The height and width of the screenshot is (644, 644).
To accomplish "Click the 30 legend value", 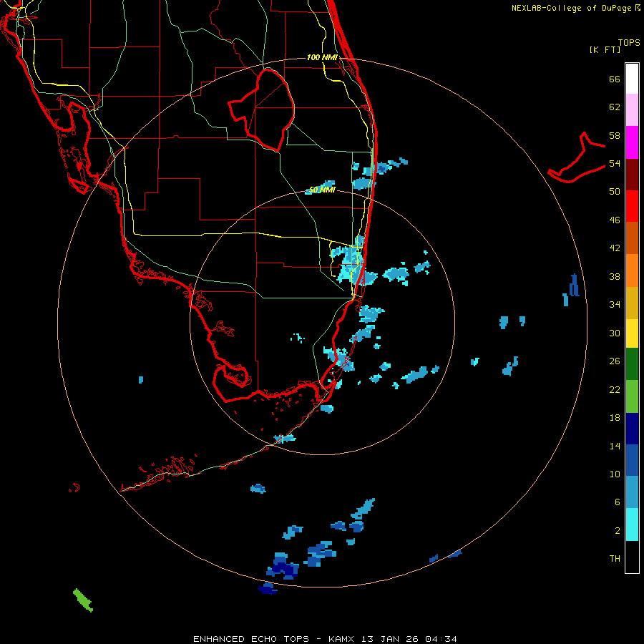I will [x=615, y=333].
